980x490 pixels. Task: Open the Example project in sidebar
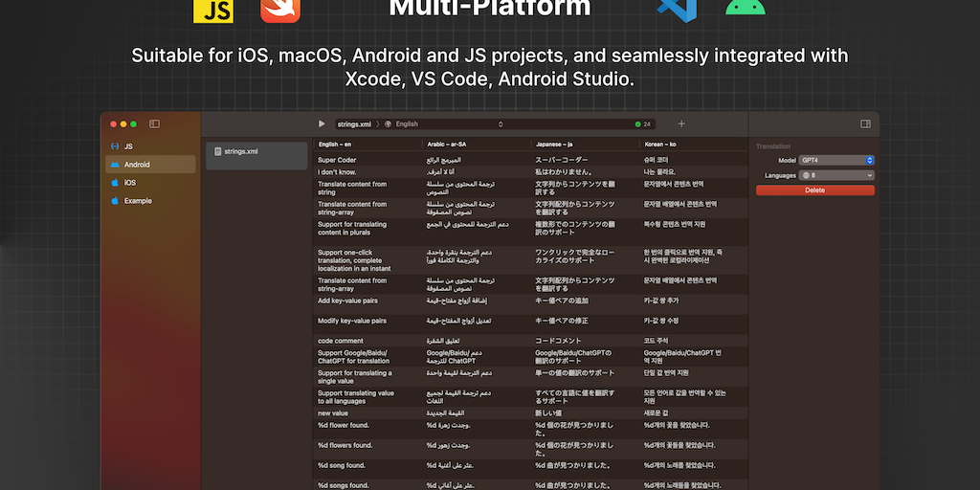pyautogui.click(x=137, y=201)
